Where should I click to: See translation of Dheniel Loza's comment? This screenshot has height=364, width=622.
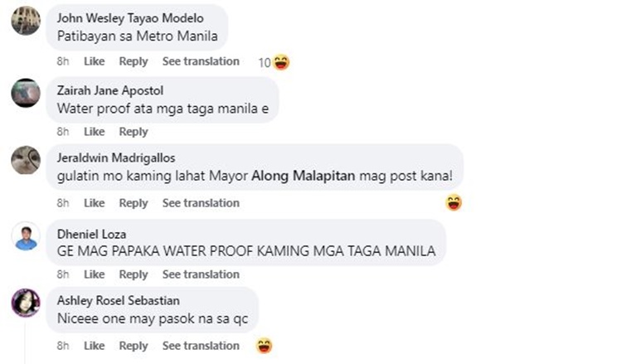(201, 274)
